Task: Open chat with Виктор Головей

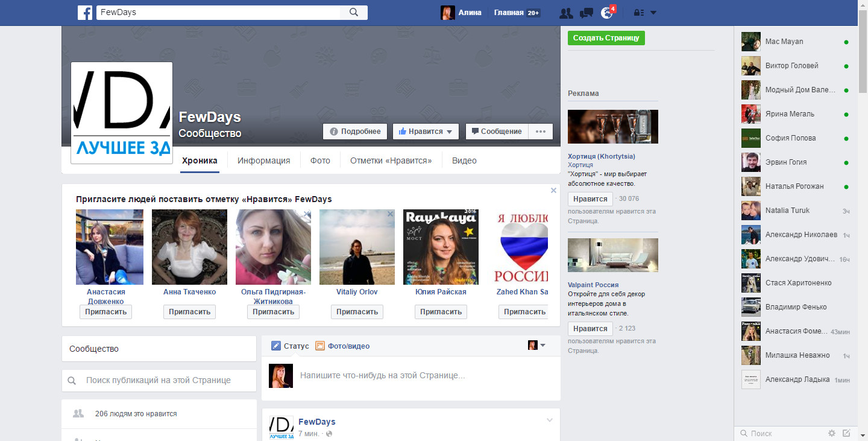Action: (796, 66)
